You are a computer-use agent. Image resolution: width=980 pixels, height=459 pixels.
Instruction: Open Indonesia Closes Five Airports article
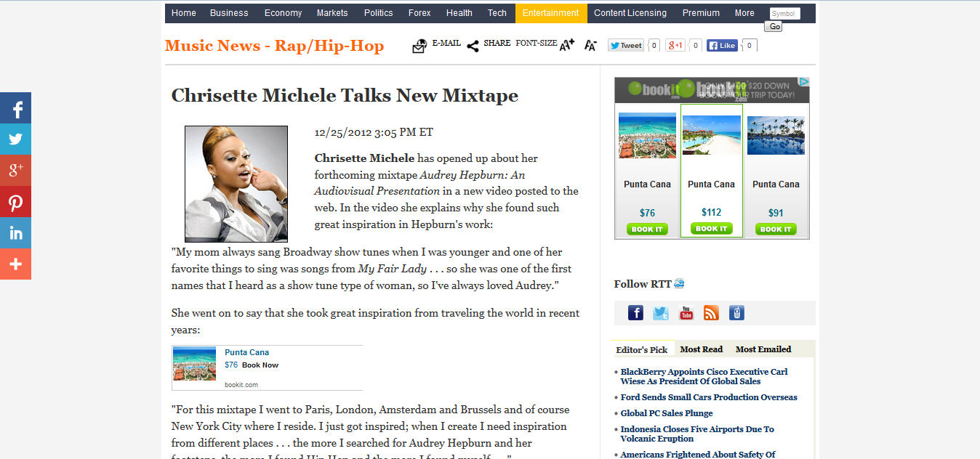tap(697, 434)
